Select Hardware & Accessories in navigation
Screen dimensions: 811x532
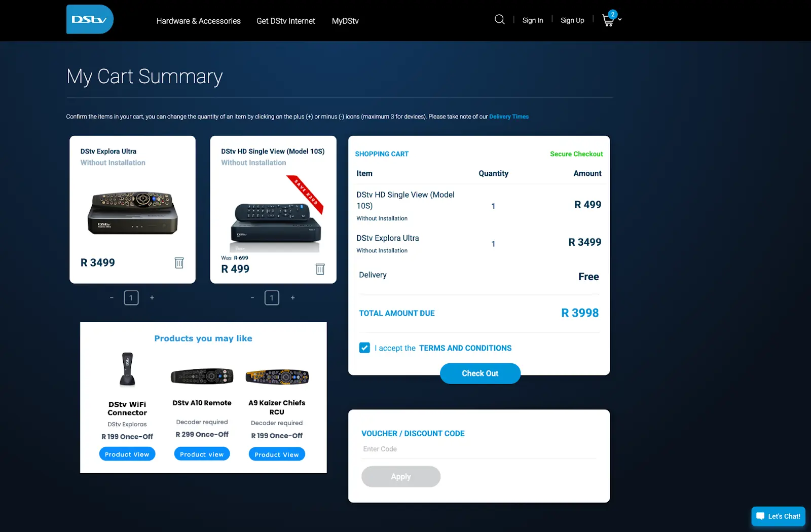click(x=198, y=21)
